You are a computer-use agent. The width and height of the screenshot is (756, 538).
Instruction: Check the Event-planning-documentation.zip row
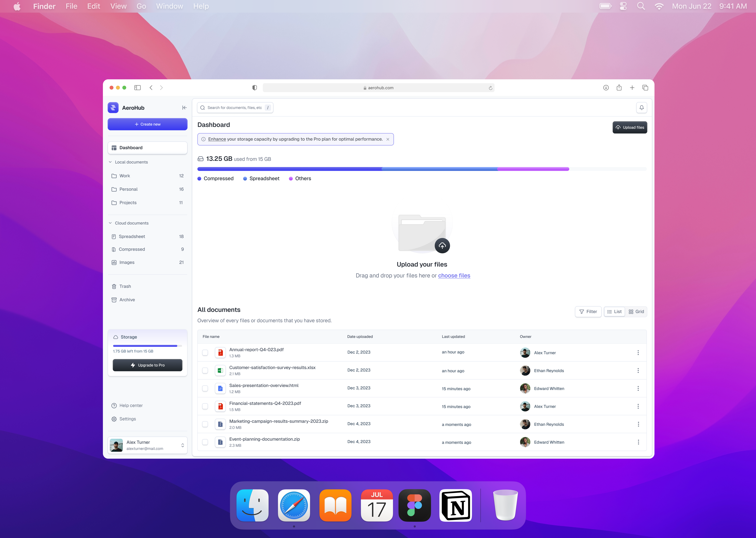click(x=205, y=442)
